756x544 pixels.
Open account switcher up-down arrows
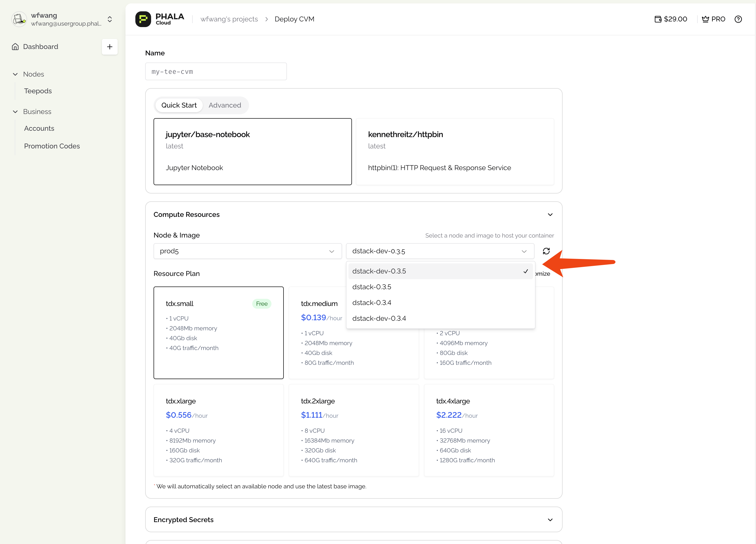tap(110, 19)
